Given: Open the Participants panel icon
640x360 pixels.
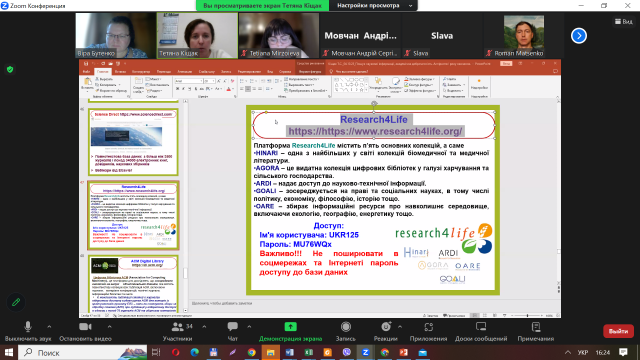Looking at the screenshot, I should [x=178, y=327].
